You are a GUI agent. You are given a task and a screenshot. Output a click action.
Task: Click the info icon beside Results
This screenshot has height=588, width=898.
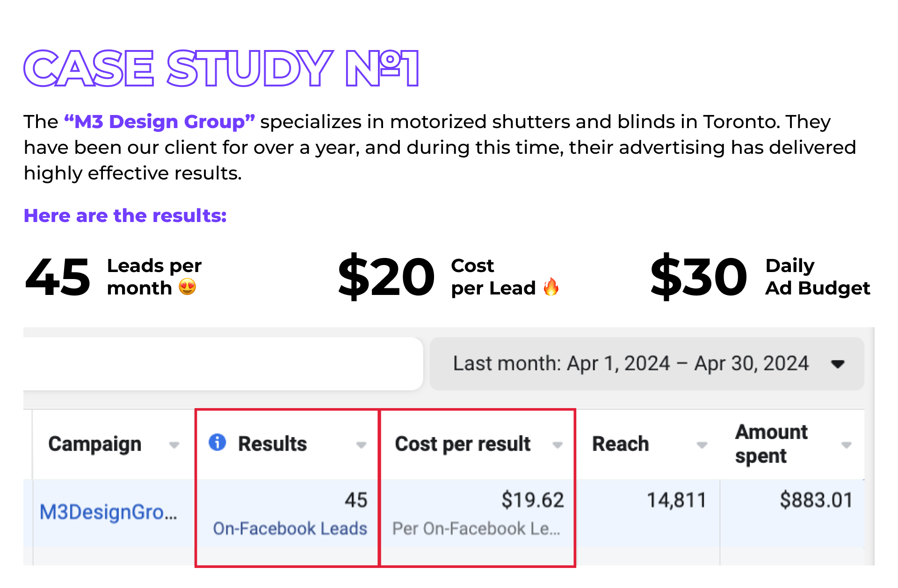[x=217, y=442]
